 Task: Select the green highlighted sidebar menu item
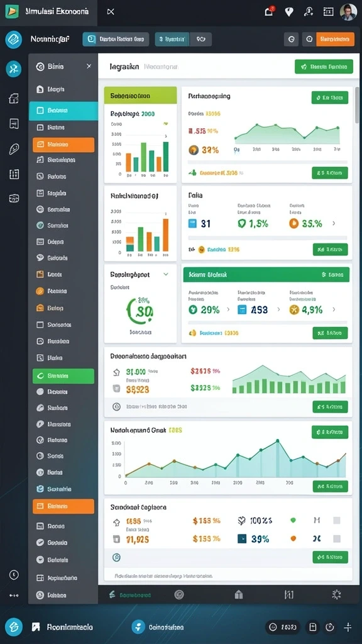coord(63,376)
